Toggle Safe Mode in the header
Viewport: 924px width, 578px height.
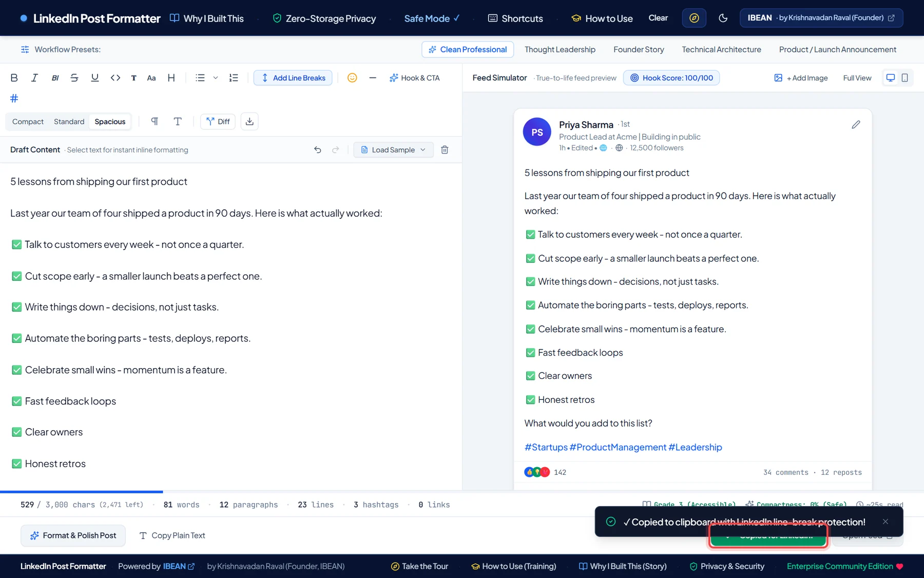[x=432, y=18]
